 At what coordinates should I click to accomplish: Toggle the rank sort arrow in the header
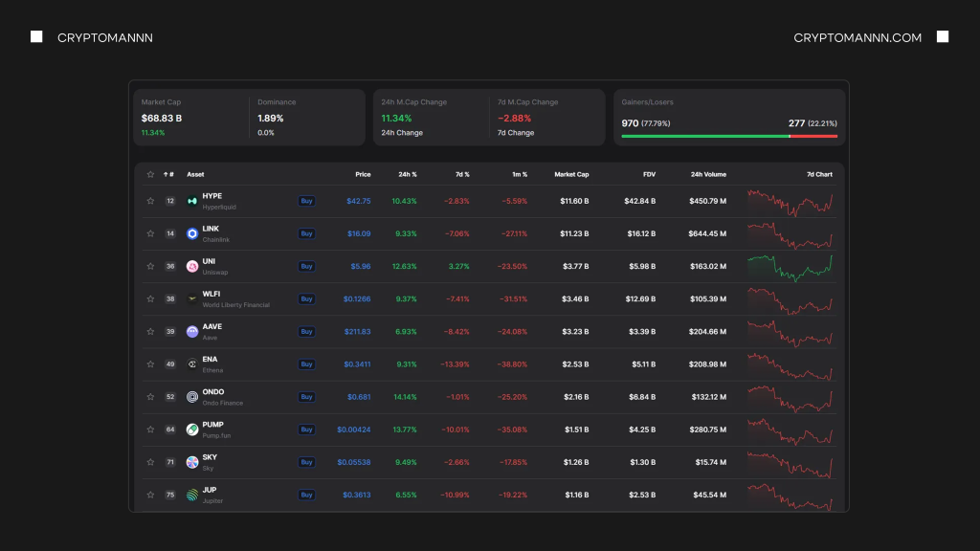[x=168, y=174]
